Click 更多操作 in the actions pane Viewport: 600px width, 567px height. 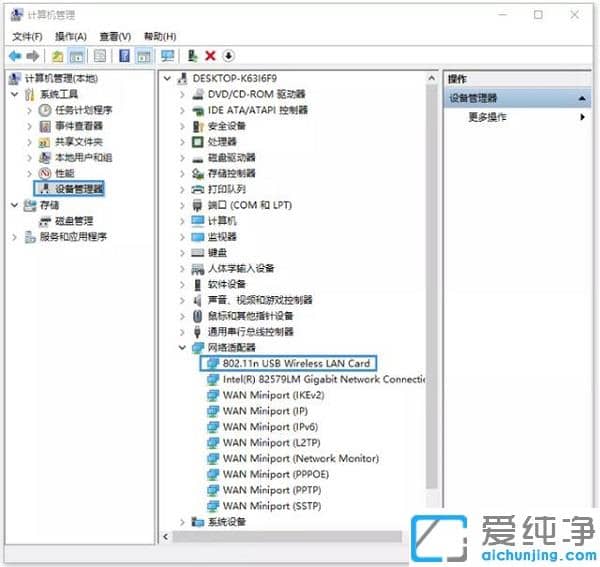(x=487, y=117)
